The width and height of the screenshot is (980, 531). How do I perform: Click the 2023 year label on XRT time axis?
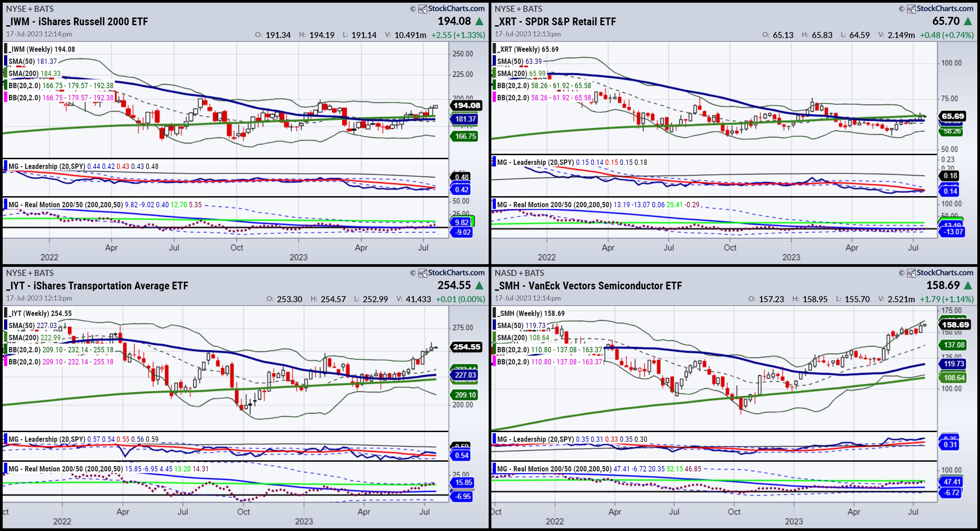pos(791,257)
